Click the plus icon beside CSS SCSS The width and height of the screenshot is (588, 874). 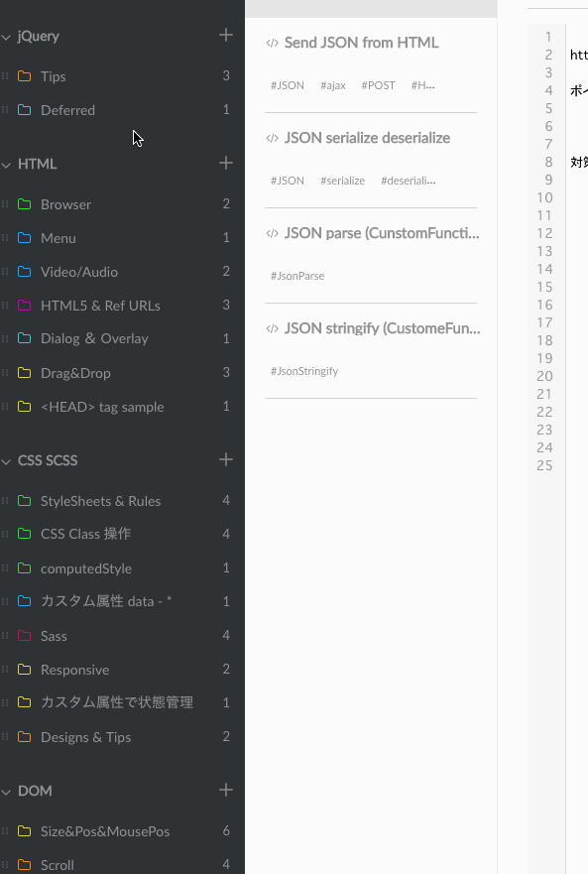point(226,459)
